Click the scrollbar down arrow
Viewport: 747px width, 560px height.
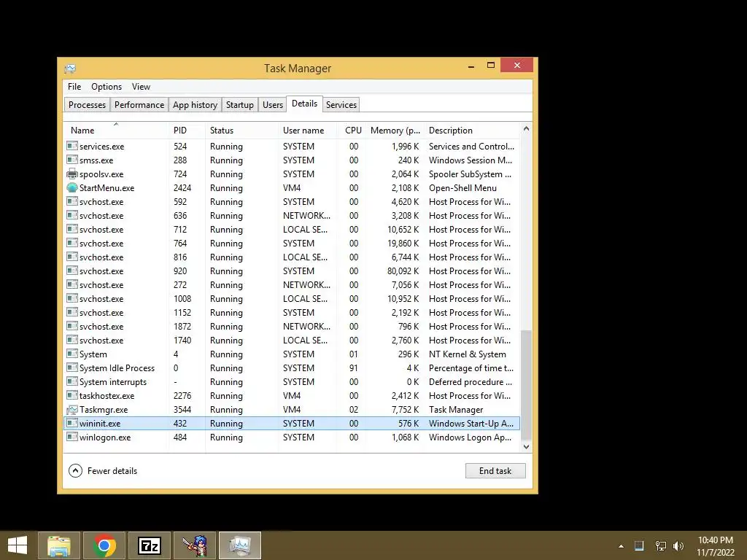coord(526,447)
